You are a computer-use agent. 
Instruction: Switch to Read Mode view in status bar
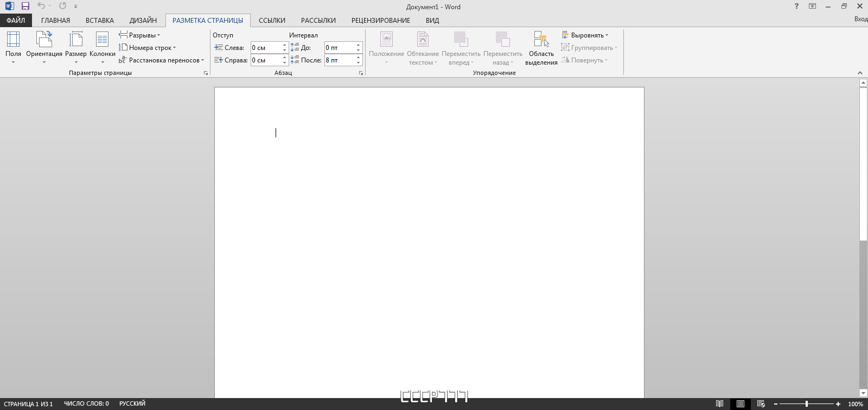click(x=719, y=403)
